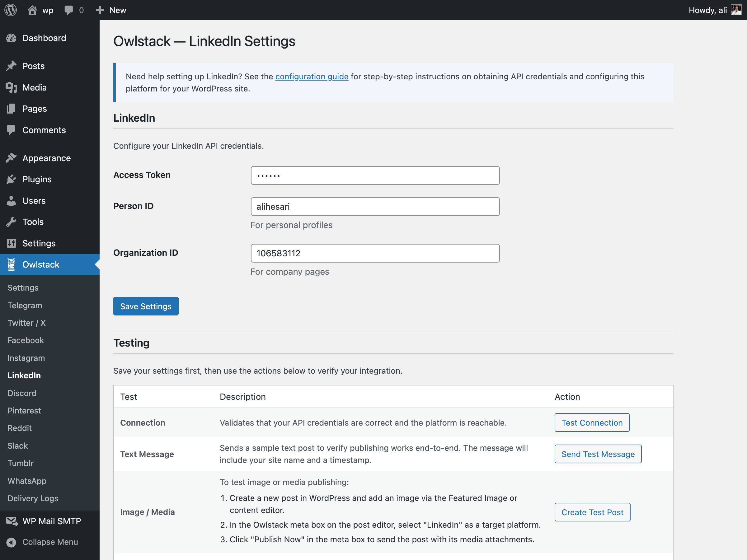The height and width of the screenshot is (560, 747).
Task: Collapse the sidebar with the Collapse Menu arrow
Action: (x=11, y=542)
